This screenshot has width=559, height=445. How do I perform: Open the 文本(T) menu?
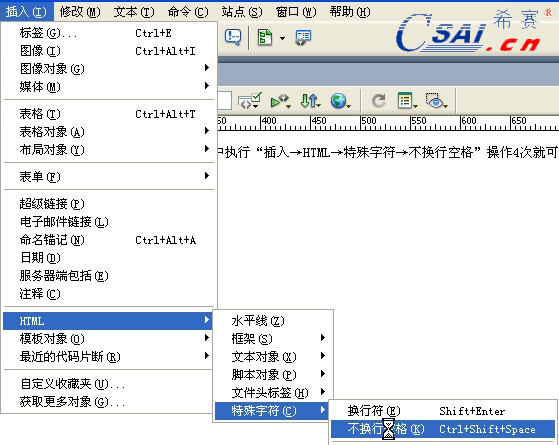pos(134,12)
